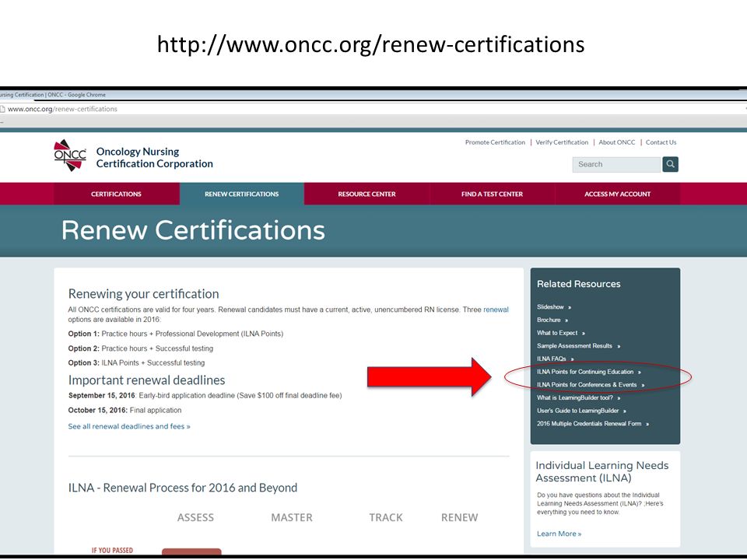This screenshot has width=747, height=560.
Task: Click the ONCC logo icon
Action: [70, 156]
